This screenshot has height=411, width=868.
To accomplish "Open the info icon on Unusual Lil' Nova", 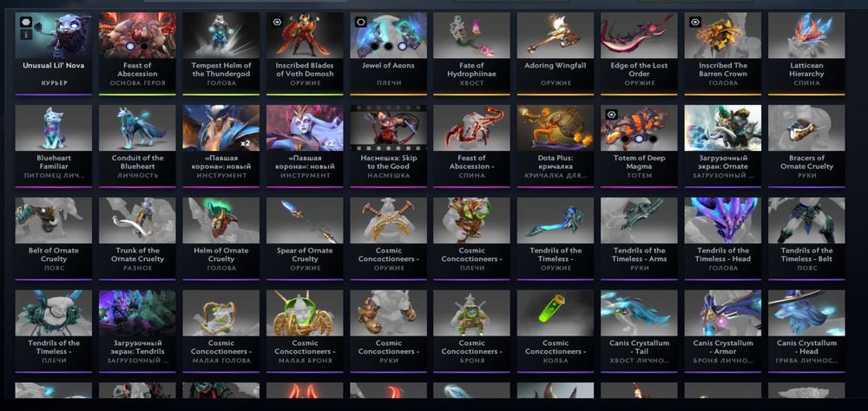I will (x=26, y=35).
